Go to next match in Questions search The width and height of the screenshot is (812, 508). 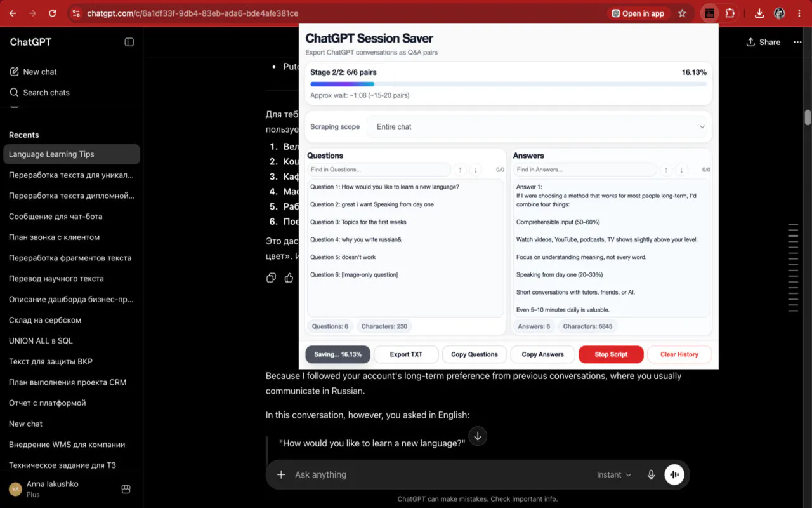(476, 170)
